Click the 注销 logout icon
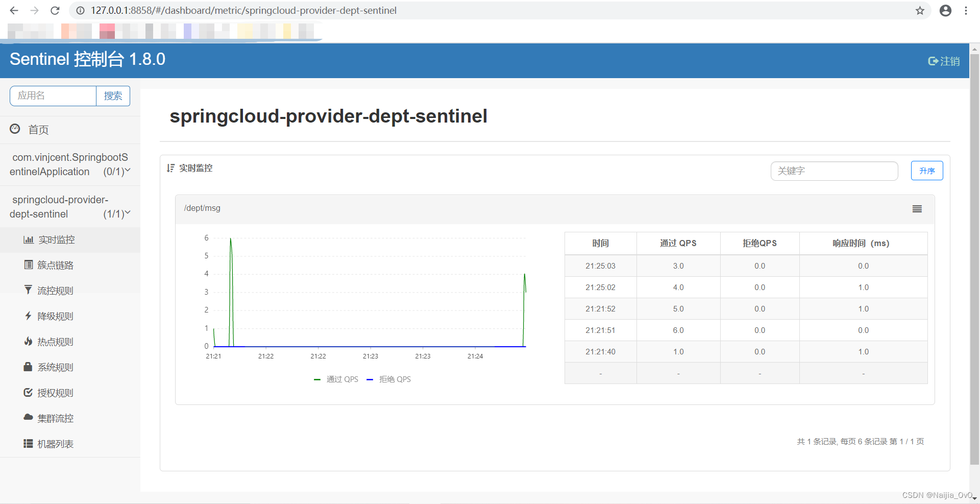The width and height of the screenshot is (980, 504). pyautogui.click(x=933, y=61)
